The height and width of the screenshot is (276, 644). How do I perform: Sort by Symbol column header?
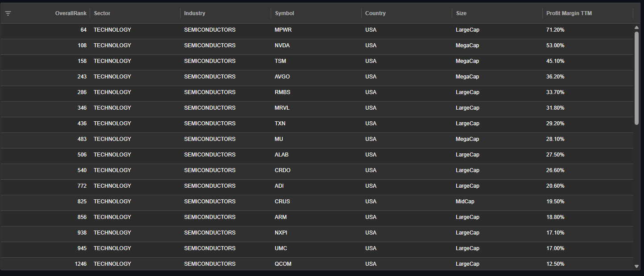tap(285, 13)
